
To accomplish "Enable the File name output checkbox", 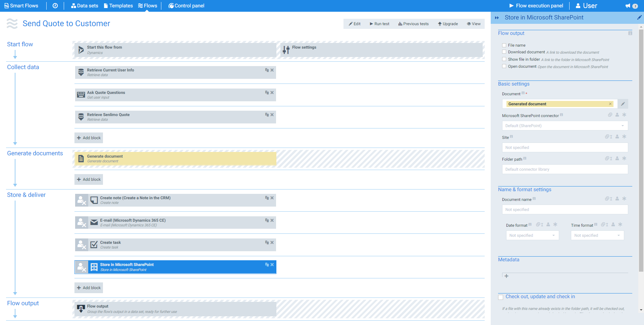I will tap(504, 45).
